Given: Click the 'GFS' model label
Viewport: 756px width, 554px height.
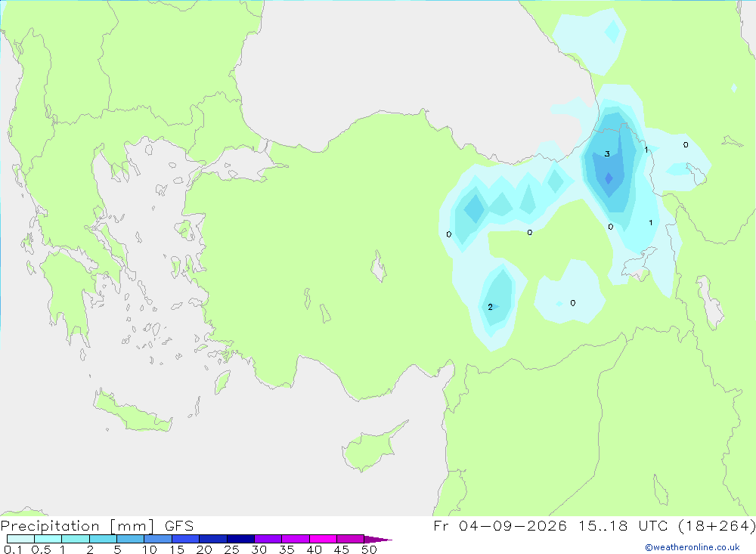Looking at the screenshot, I should (x=179, y=526).
